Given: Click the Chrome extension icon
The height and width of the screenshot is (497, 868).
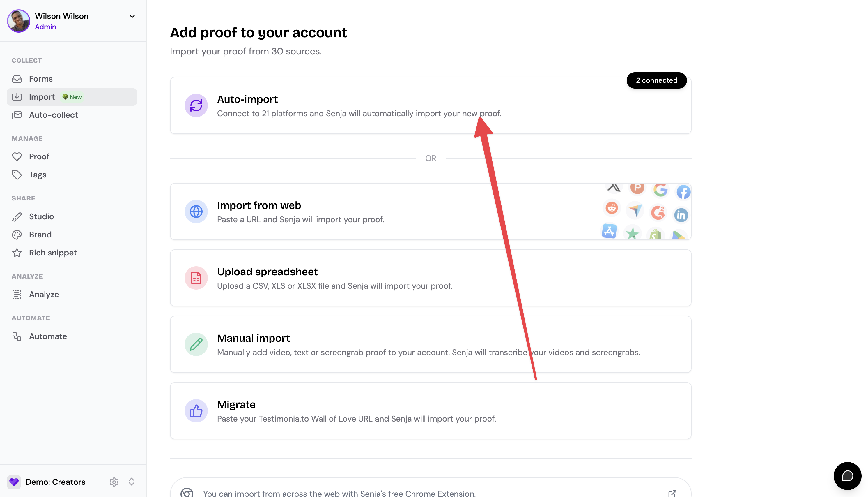Looking at the screenshot, I should [x=187, y=493].
